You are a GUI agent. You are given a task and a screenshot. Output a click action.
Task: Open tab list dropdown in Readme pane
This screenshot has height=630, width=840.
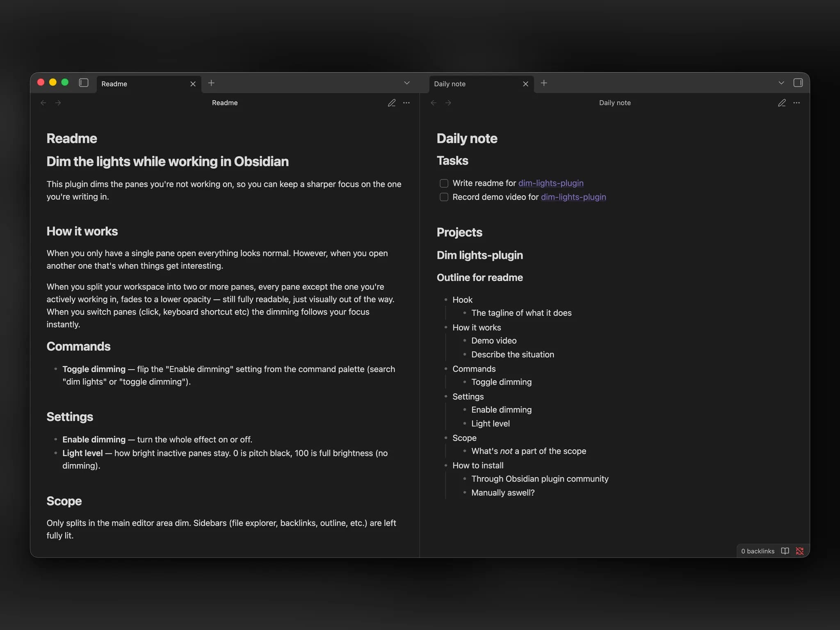(x=407, y=83)
